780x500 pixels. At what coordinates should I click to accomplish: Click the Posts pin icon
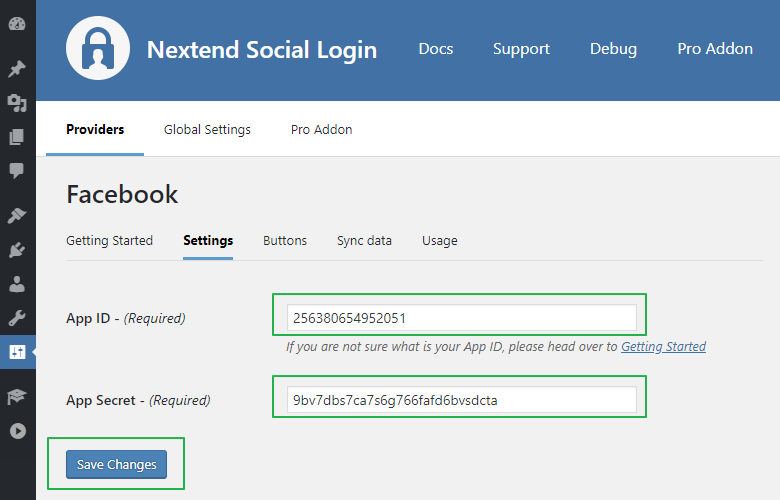tap(17, 69)
